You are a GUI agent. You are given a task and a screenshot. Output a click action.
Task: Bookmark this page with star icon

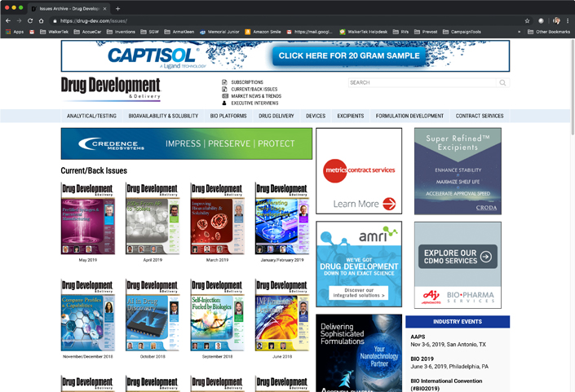(527, 21)
